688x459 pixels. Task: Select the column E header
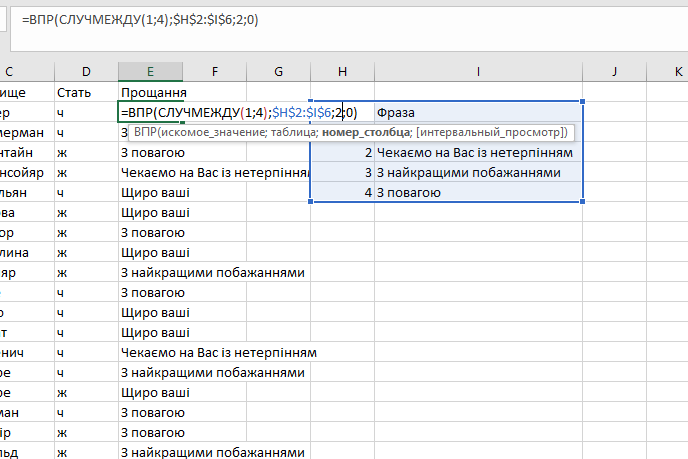click(149, 71)
